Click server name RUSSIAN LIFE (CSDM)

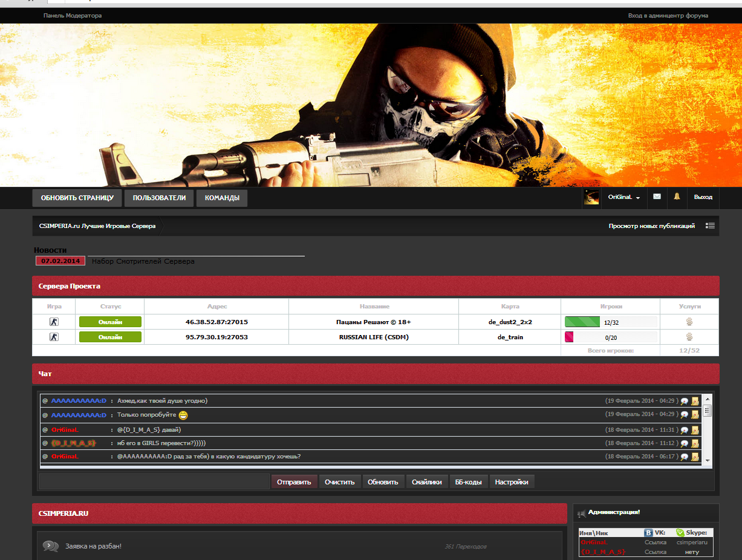(x=374, y=337)
